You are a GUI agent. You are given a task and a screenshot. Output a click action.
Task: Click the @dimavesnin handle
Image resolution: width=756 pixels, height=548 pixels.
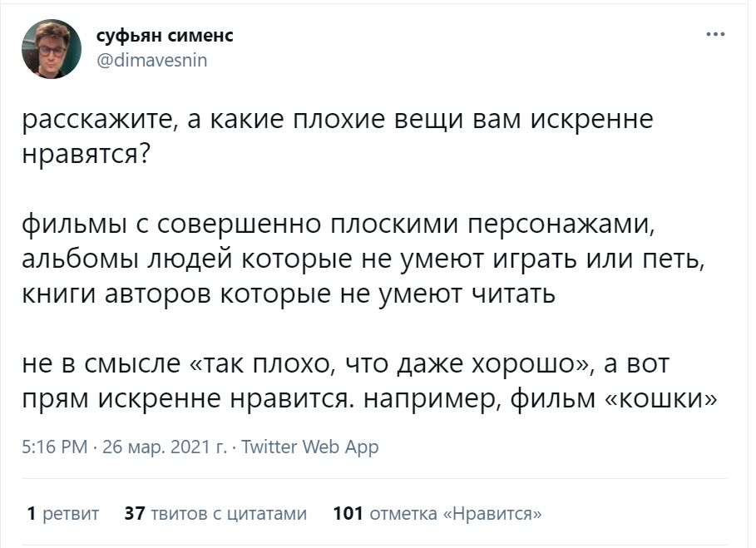(x=152, y=60)
